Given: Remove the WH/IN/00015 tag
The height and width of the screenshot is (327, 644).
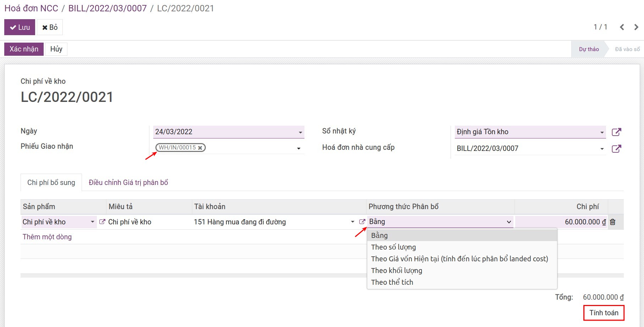Looking at the screenshot, I should coord(200,148).
